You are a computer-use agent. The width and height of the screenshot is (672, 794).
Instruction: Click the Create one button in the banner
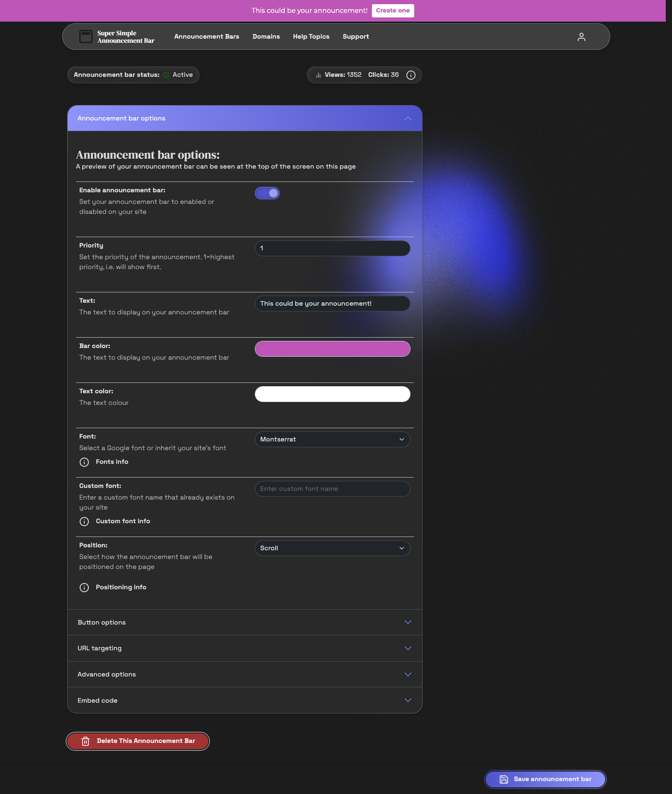[x=393, y=10]
